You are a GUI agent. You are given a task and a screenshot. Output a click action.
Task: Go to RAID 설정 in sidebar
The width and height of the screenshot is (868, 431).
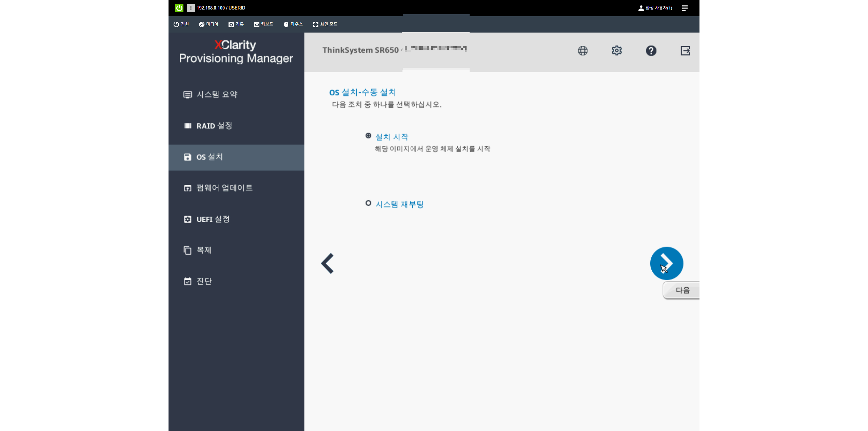pos(214,126)
